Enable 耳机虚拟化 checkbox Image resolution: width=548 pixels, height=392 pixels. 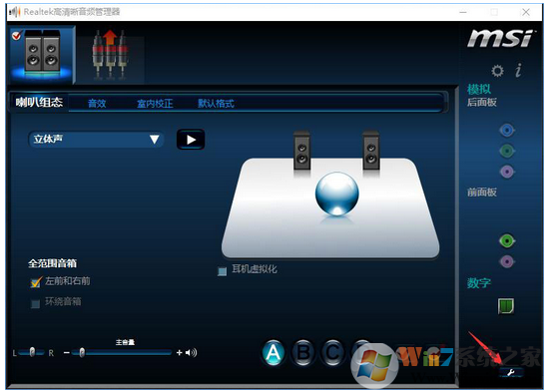(x=222, y=271)
